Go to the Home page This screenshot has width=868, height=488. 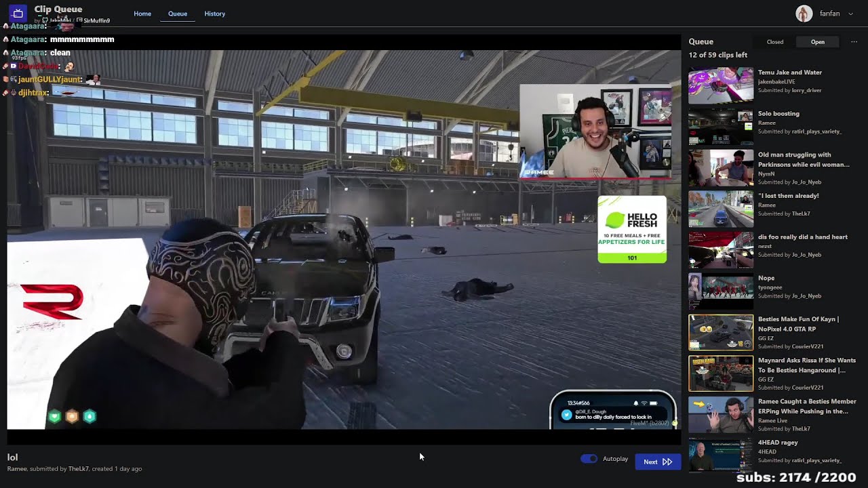[x=142, y=14]
